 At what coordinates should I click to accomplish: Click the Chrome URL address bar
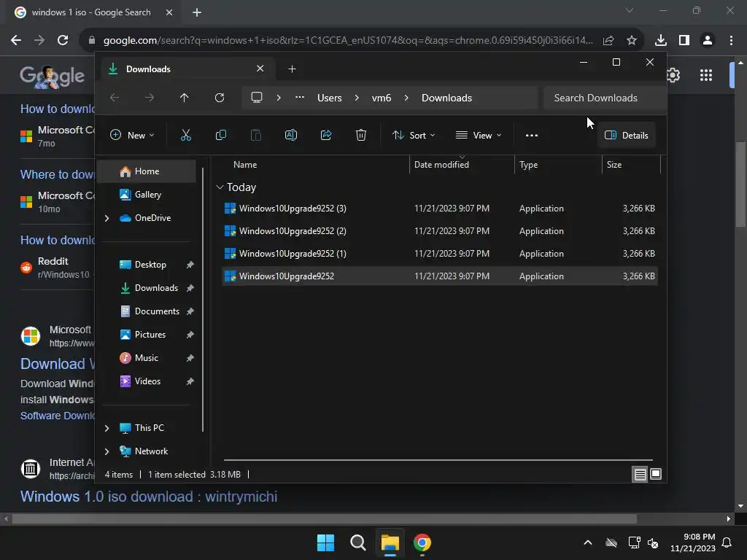click(348, 40)
